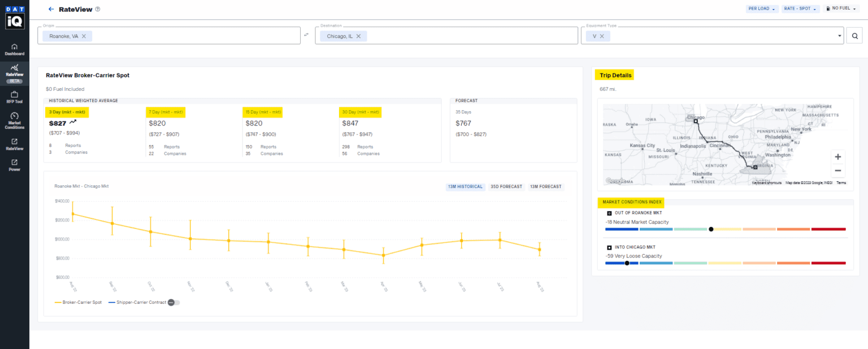This screenshot has height=349, width=868.
Task: Select RateView BETA in the sidebar
Action: point(14,72)
